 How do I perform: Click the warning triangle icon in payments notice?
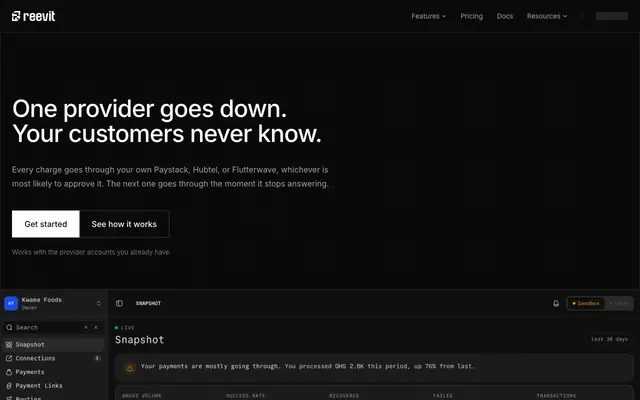tap(130, 368)
